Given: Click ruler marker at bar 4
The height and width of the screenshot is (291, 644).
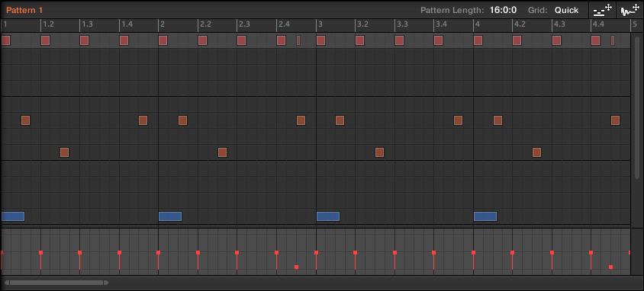Looking at the screenshot, I should (477, 24).
